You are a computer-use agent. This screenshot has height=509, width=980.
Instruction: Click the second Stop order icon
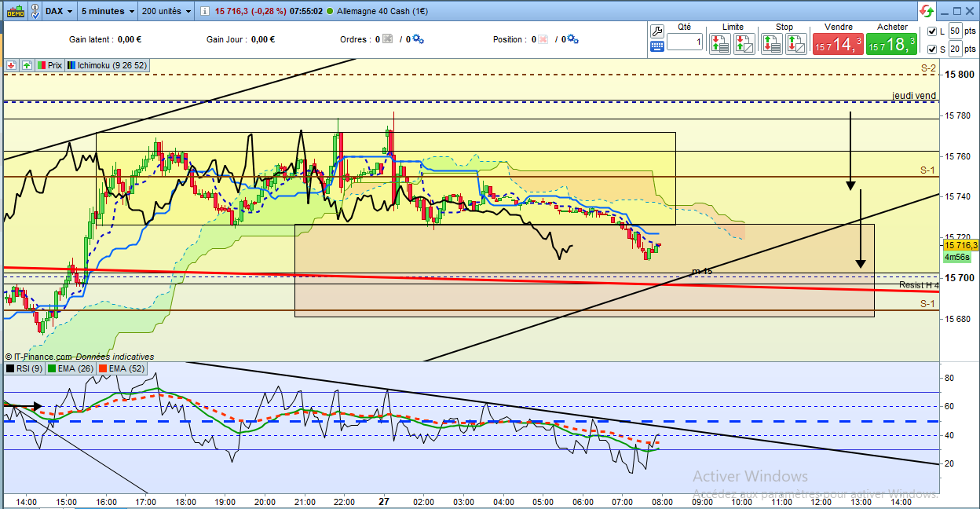point(796,43)
